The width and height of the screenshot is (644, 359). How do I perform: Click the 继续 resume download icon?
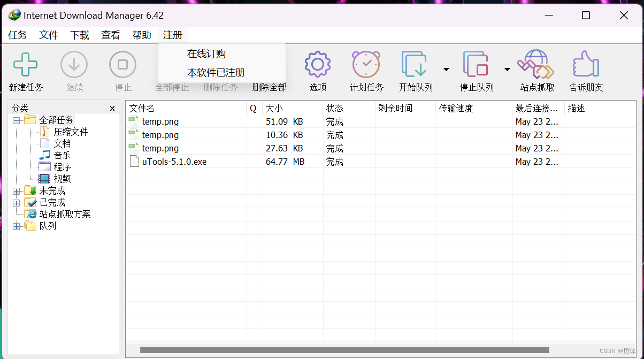[74, 65]
